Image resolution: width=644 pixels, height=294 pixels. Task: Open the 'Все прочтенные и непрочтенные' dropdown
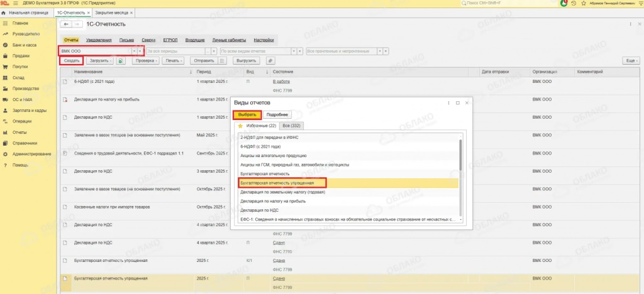click(380, 52)
